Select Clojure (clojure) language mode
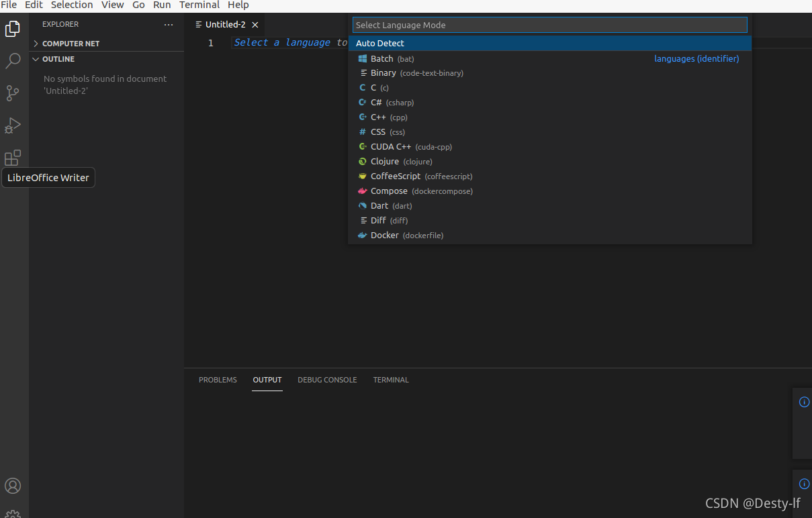812x518 pixels. 549,162
